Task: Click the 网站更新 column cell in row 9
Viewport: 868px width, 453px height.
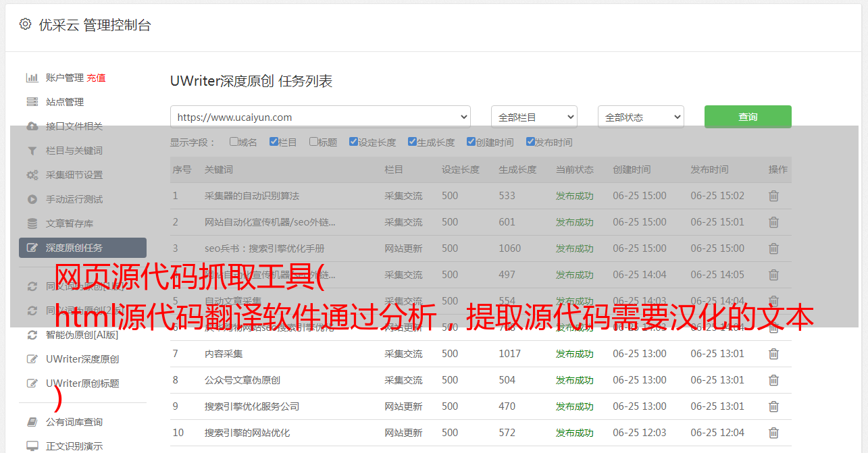Action: (403, 406)
